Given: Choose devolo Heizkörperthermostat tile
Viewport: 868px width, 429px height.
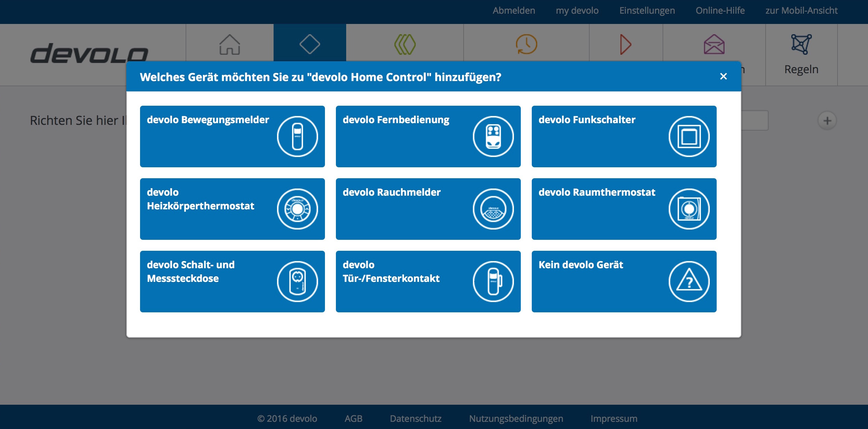Looking at the screenshot, I should click(x=232, y=209).
